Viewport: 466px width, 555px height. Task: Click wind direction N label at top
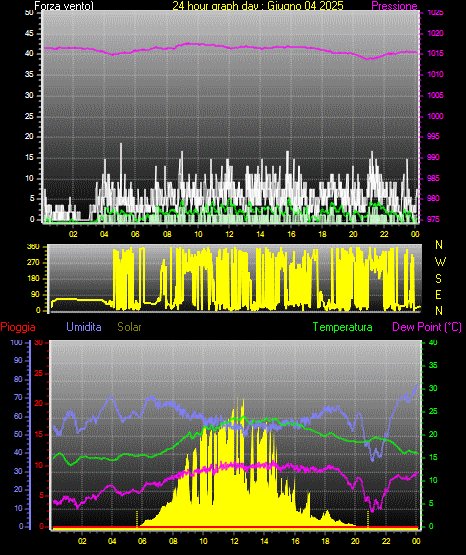click(439, 245)
